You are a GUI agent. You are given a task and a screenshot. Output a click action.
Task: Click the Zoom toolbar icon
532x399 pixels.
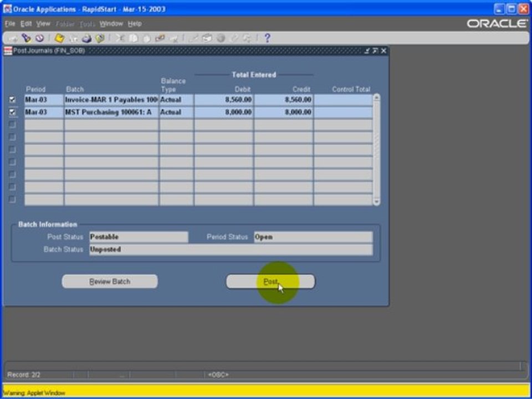pos(207,38)
